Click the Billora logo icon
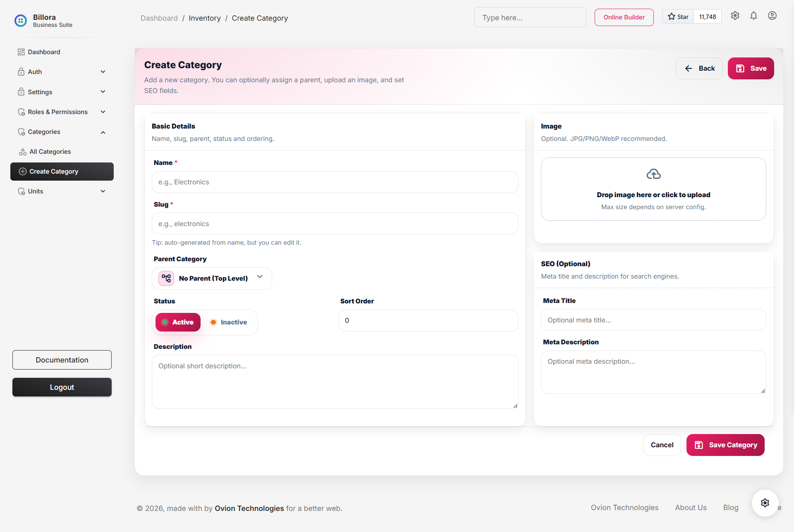Image resolution: width=794 pixels, height=532 pixels. pos(20,20)
